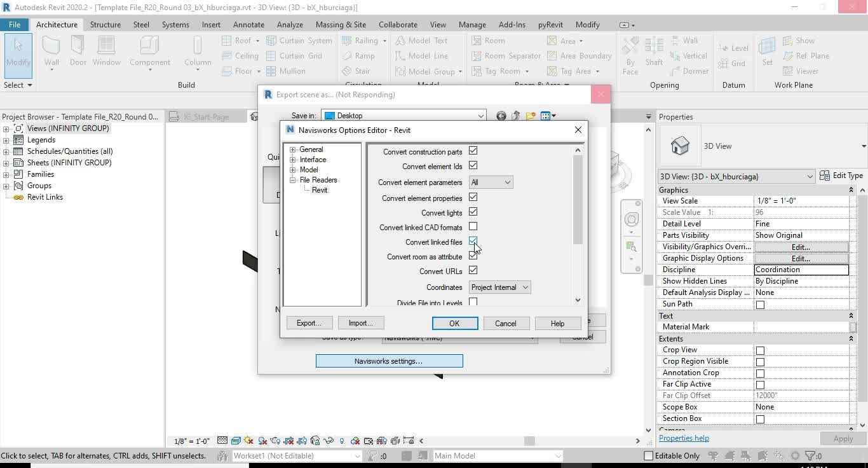Select the Room Separator tool

(506, 56)
